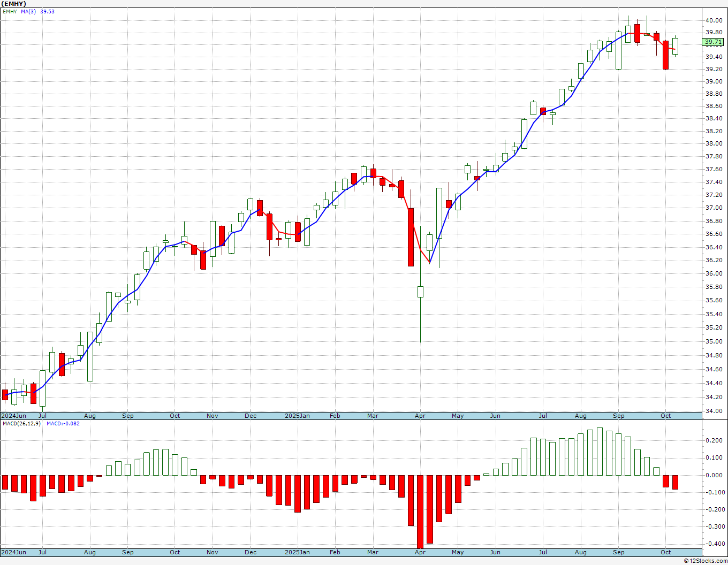Viewport: 728px width, 565px height.
Task: Click the latest green candle near 39.71
Action: [676, 47]
